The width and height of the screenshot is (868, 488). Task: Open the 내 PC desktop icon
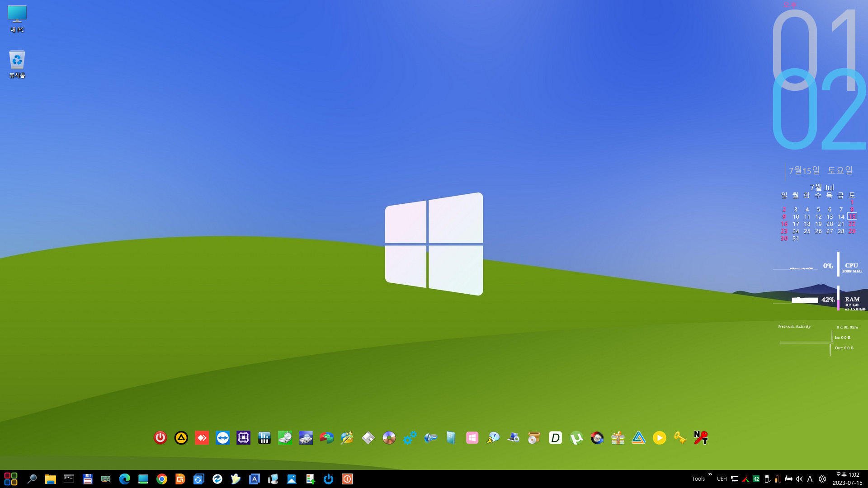pos(17,19)
